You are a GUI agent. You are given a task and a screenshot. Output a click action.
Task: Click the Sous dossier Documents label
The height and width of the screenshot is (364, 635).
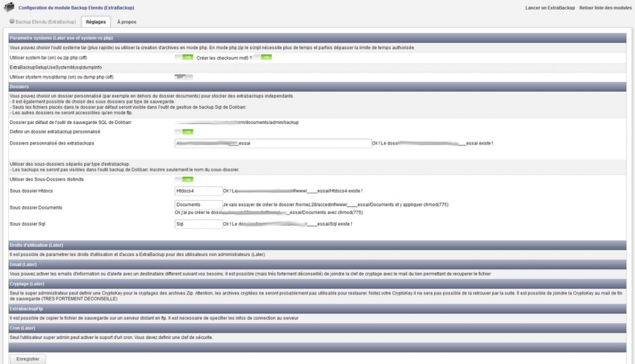(35, 207)
